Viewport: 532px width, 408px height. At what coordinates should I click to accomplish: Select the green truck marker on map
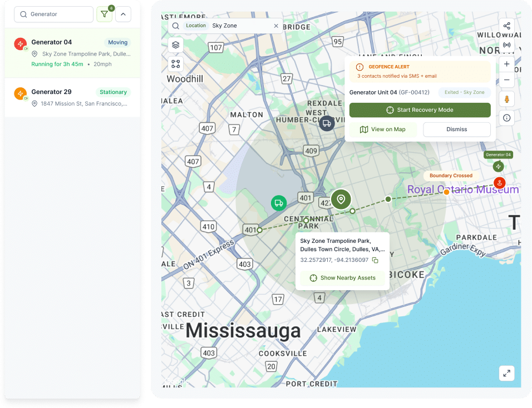(x=279, y=203)
